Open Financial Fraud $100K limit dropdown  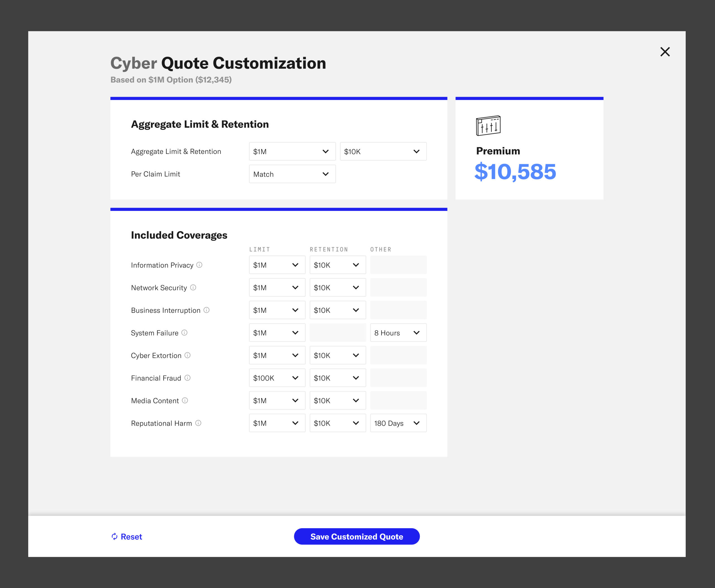coord(277,378)
